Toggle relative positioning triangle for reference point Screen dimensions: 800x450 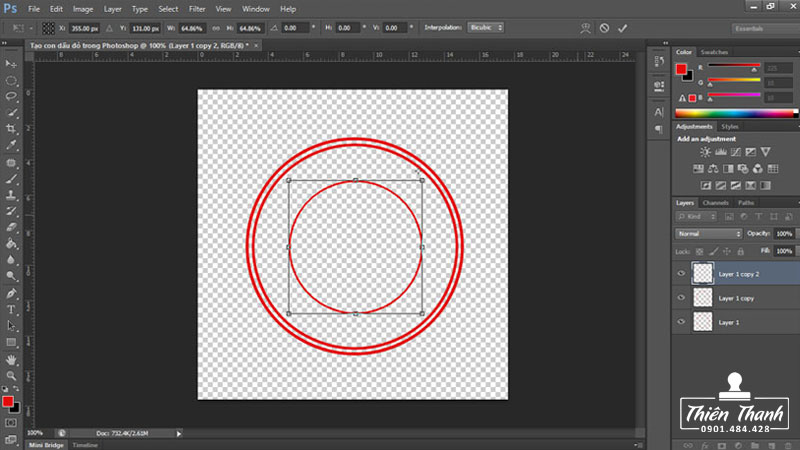point(109,29)
